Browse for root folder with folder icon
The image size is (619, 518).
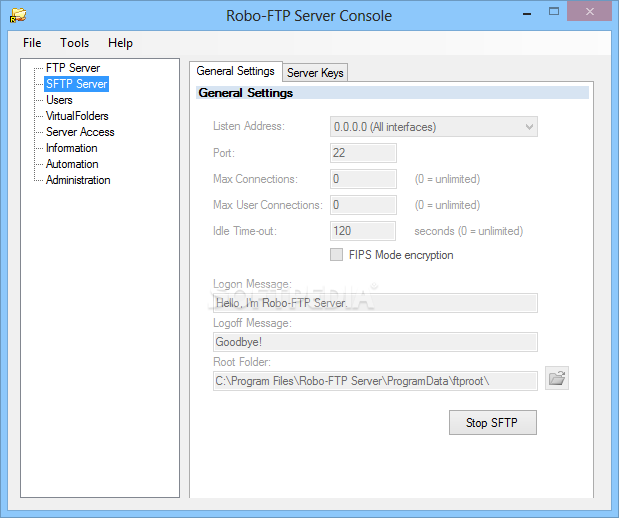[557, 378]
